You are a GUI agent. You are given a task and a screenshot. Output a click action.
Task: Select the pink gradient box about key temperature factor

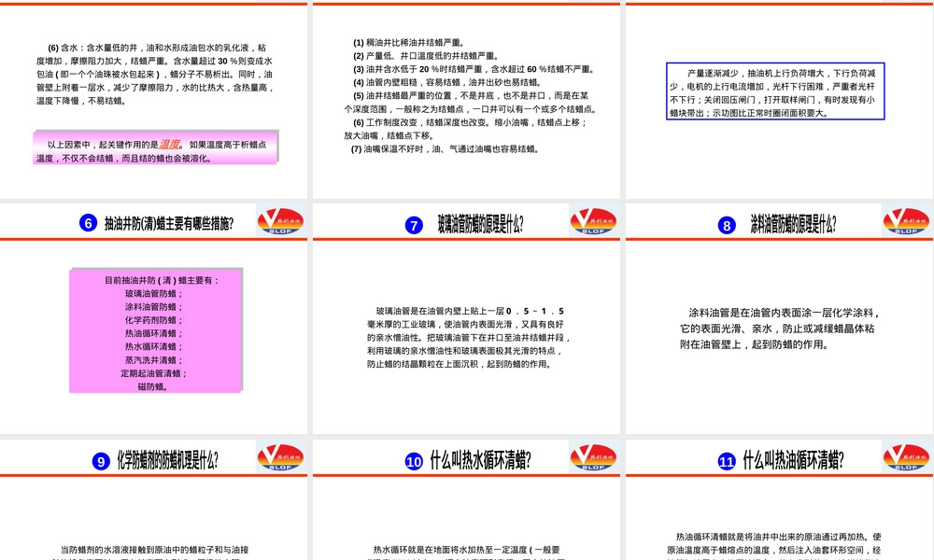pyautogui.click(x=156, y=147)
